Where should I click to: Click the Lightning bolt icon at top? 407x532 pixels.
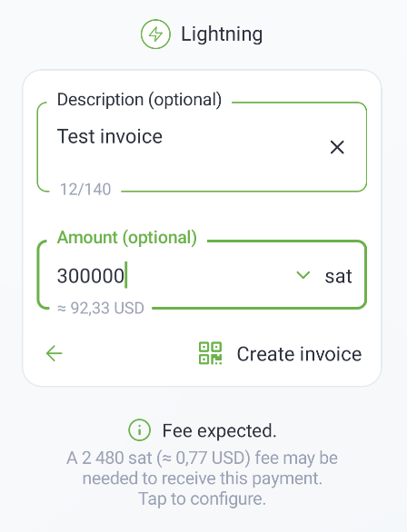155,34
